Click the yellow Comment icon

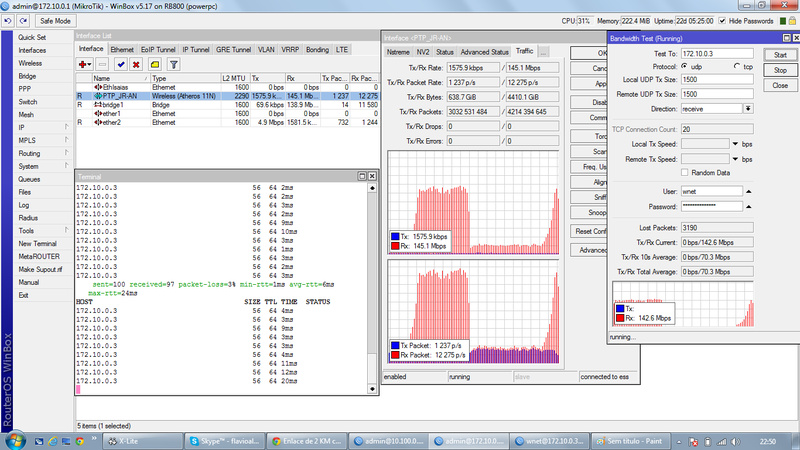(x=155, y=64)
